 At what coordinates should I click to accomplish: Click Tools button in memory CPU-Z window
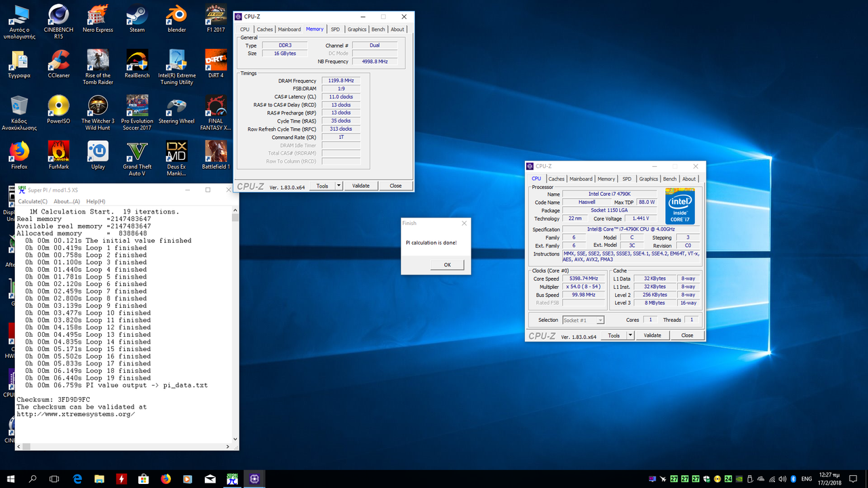[322, 186]
